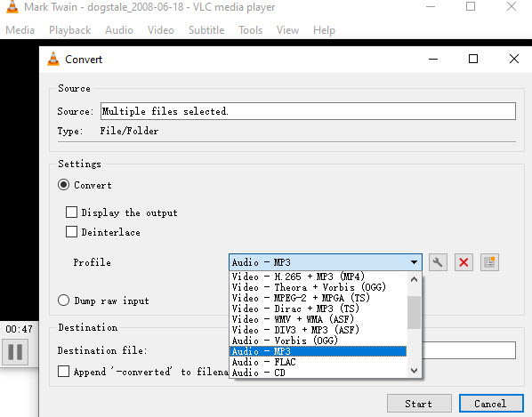Create a new profile icon
This screenshot has width=532, height=417.
click(489, 262)
